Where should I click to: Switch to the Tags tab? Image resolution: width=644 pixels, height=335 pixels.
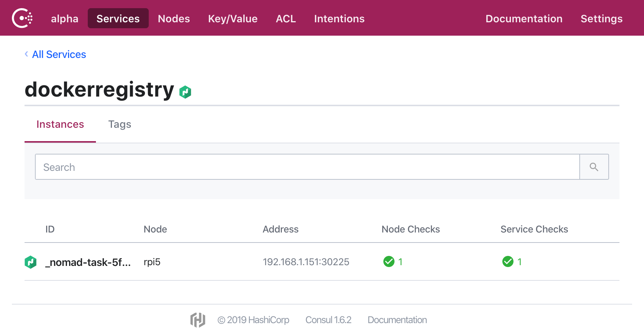click(x=120, y=124)
